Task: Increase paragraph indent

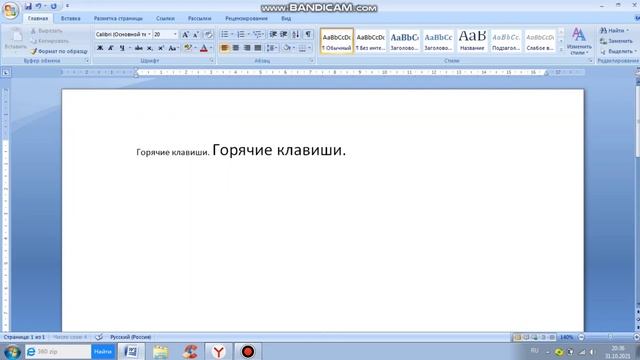Action: click(x=284, y=35)
